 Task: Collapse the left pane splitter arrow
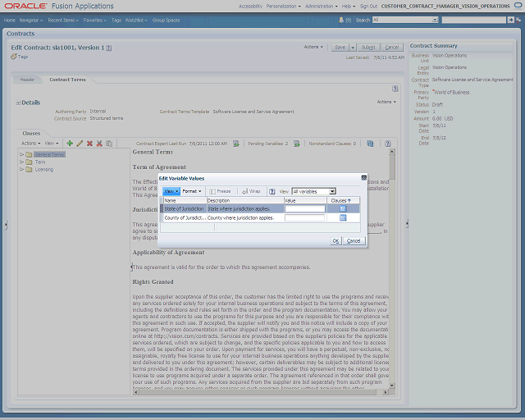[x=6, y=225]
